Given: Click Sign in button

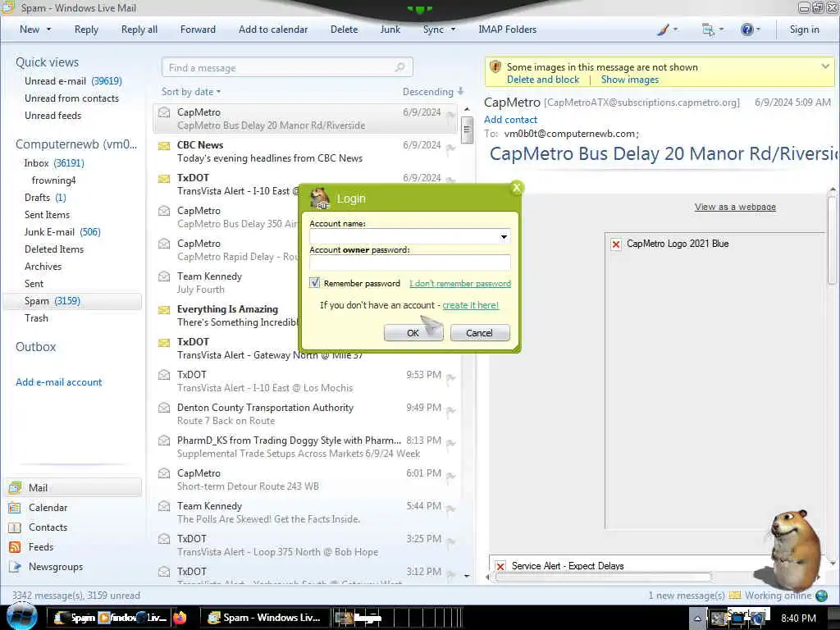Looking at the screenshot, I should [804, 30].
